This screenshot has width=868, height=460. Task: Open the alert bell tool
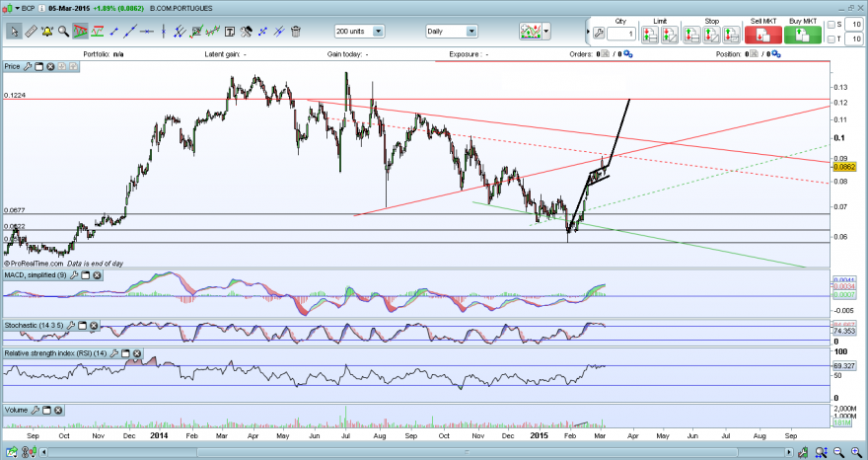tap(47, 32)
